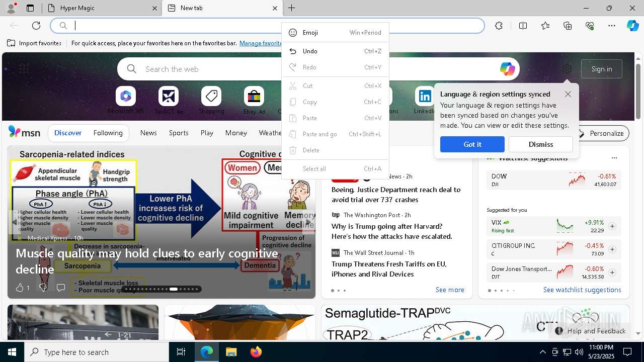Launch Firefox from the taskbar
Viewport: 644px width, 362px height.
tap(256, 352)
